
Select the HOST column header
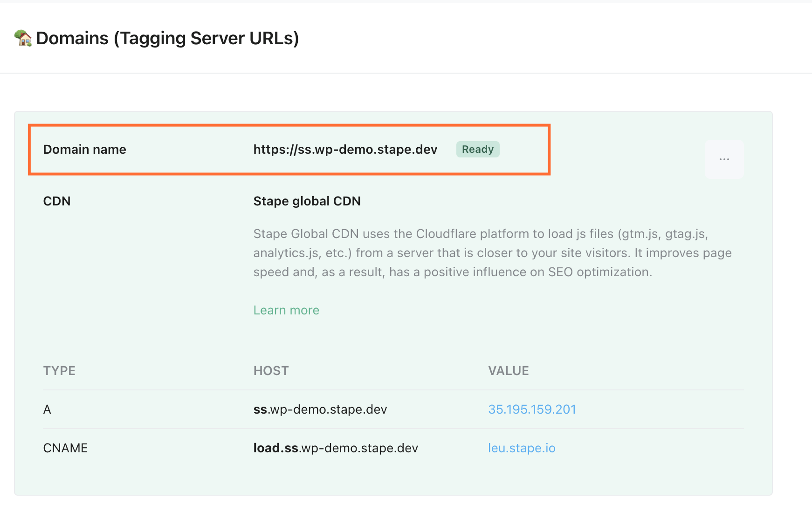(270, 370)
